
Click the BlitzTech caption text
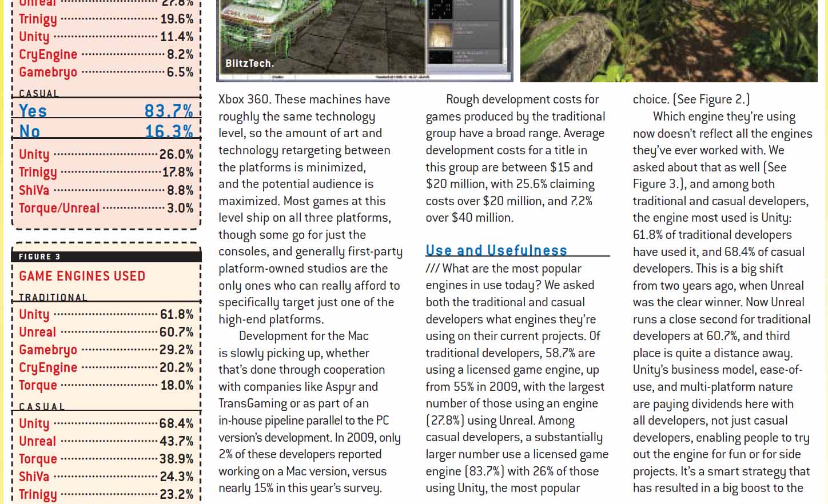coord(250,63)
